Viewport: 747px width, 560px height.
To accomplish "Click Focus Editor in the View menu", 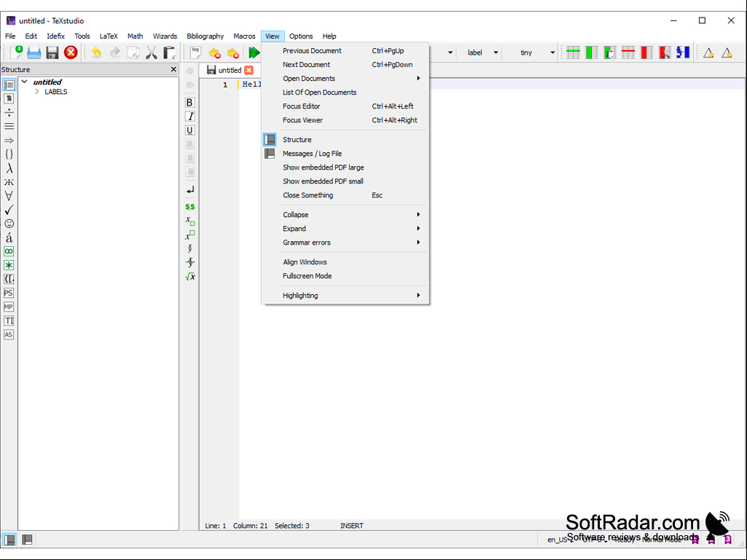I will pyautogui.click(x=345, y=106).
